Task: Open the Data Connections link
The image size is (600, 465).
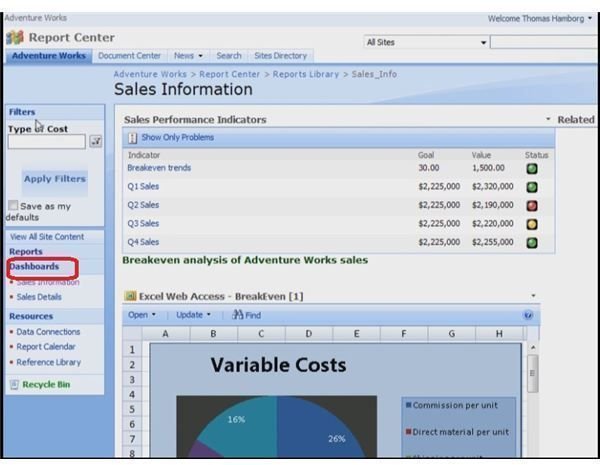Action: (48, 332)
